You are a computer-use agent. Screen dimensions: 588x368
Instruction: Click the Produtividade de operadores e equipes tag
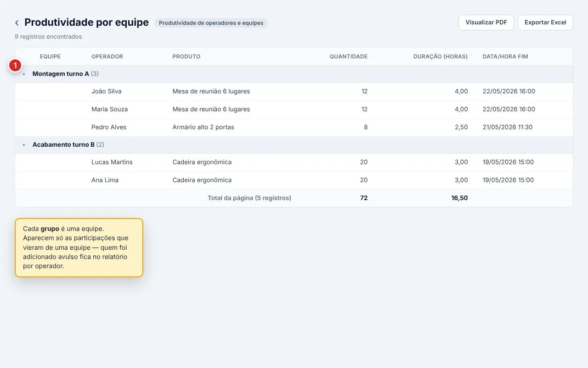211,23
